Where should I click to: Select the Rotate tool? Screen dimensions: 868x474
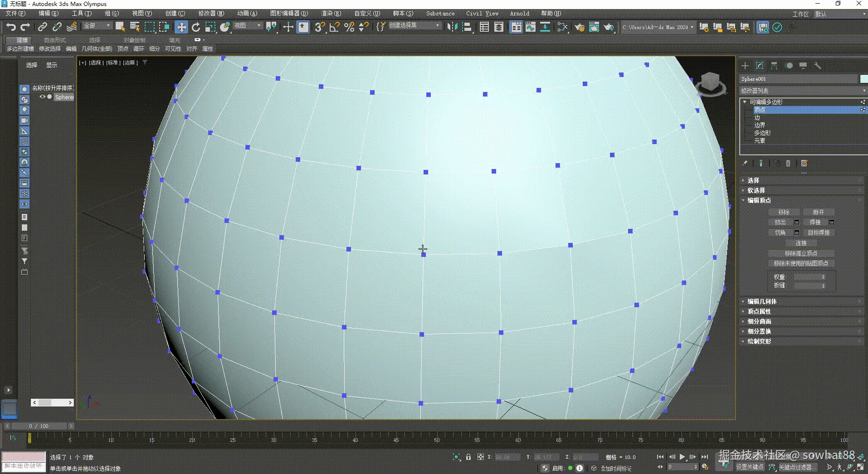point(196,27)
